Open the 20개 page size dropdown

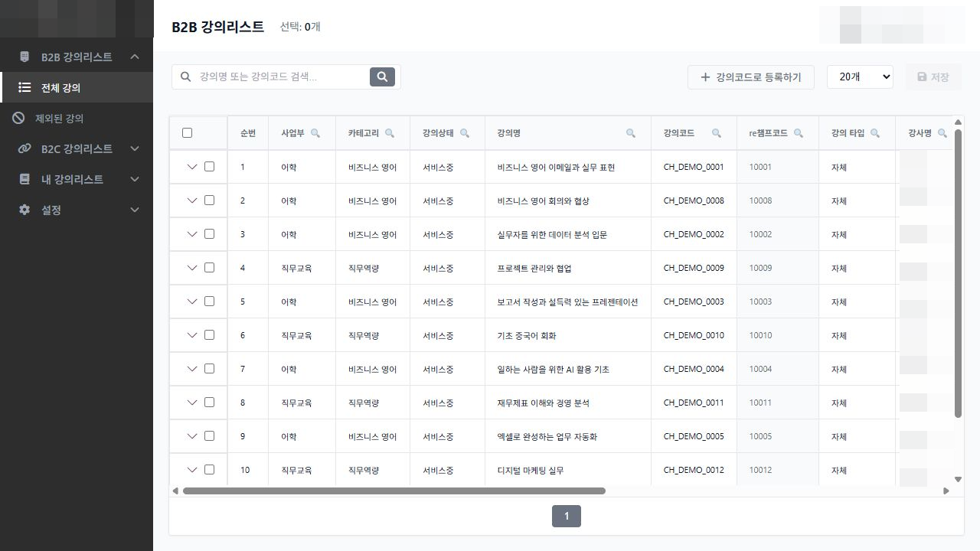point(860,77)
